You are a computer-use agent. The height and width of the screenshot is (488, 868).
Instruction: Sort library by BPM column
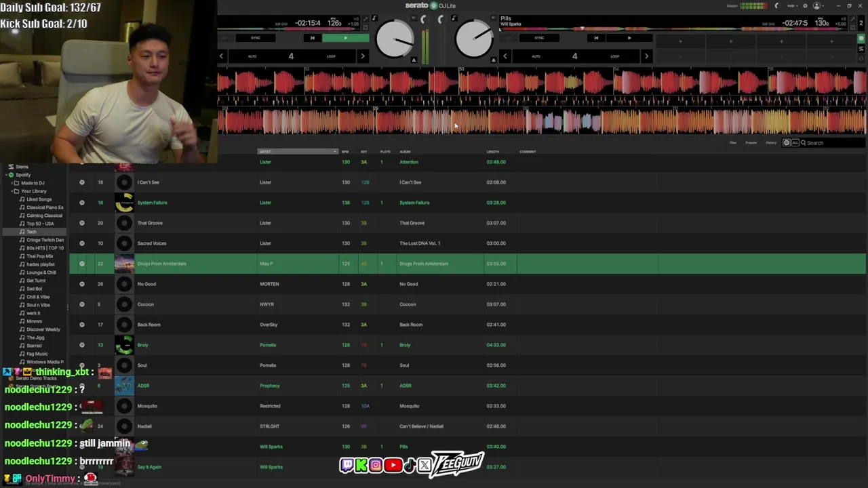(x=345, y=152)
